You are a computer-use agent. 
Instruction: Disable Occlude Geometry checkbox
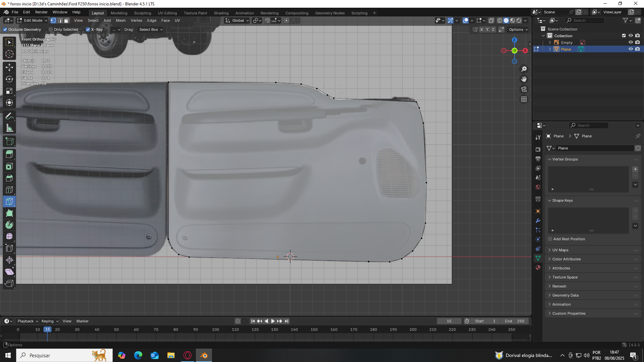point(5,29)
